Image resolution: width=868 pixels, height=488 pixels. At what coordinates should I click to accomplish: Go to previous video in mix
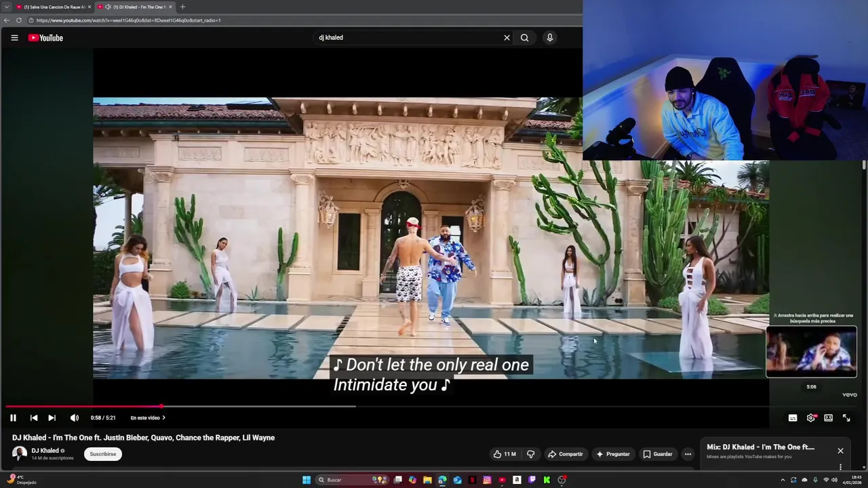(x=34, y=418)
